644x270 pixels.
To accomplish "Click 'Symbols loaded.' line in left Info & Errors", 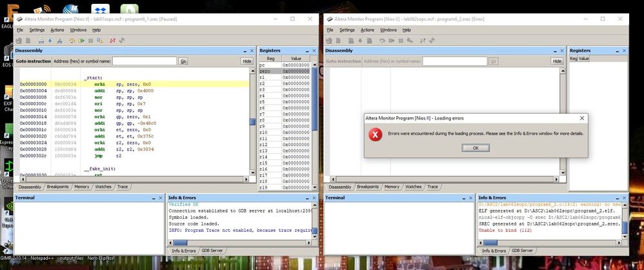I will pyautogui.click(x=188, y=218).
